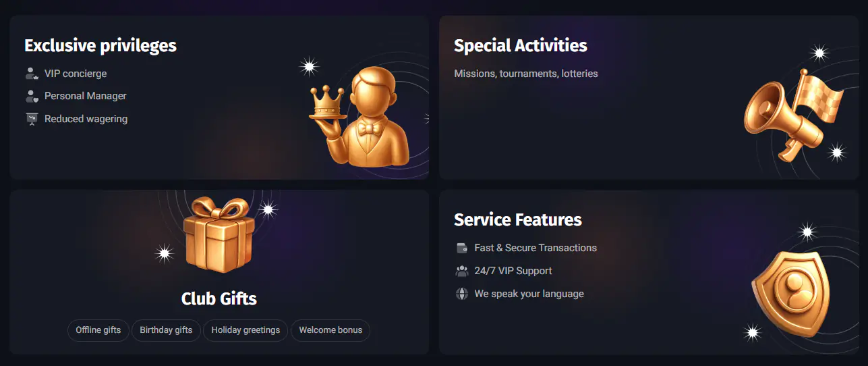
Task: Click the wallet icon beside Fast & Secure Transactions
Action: click(x=462, y=248)
